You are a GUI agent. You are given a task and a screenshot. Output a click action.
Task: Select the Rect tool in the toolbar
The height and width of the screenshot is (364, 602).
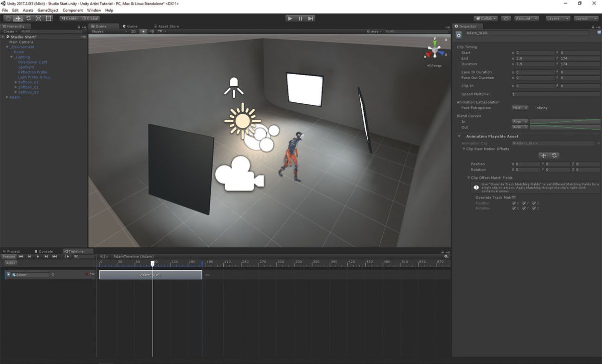click(x=49, y=18)
